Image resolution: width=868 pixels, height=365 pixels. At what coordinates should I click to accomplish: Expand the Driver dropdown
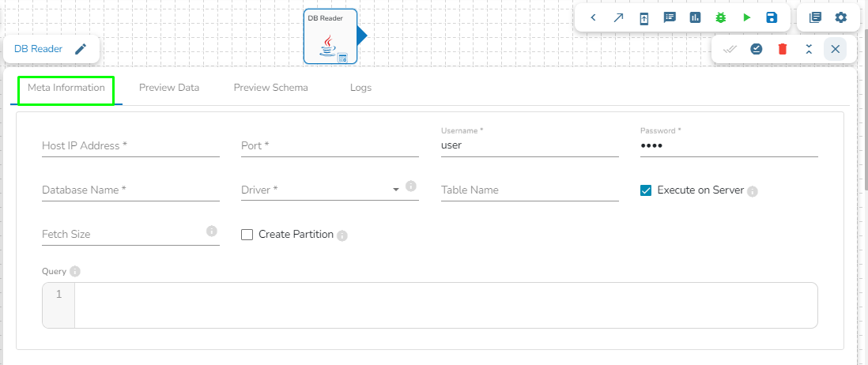(395, 190)
